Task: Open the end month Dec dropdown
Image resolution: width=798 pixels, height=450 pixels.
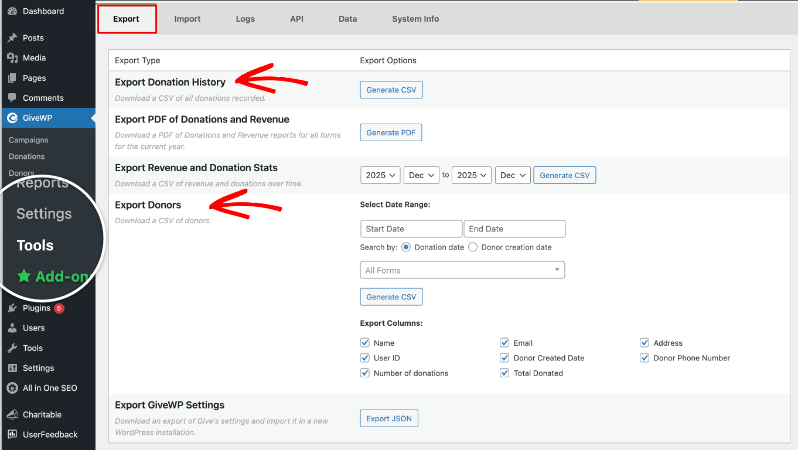Action: coord(513,175)
